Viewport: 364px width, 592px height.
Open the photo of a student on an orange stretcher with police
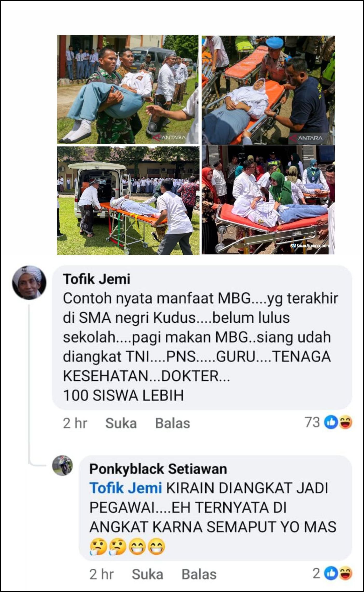click(268, 90)
